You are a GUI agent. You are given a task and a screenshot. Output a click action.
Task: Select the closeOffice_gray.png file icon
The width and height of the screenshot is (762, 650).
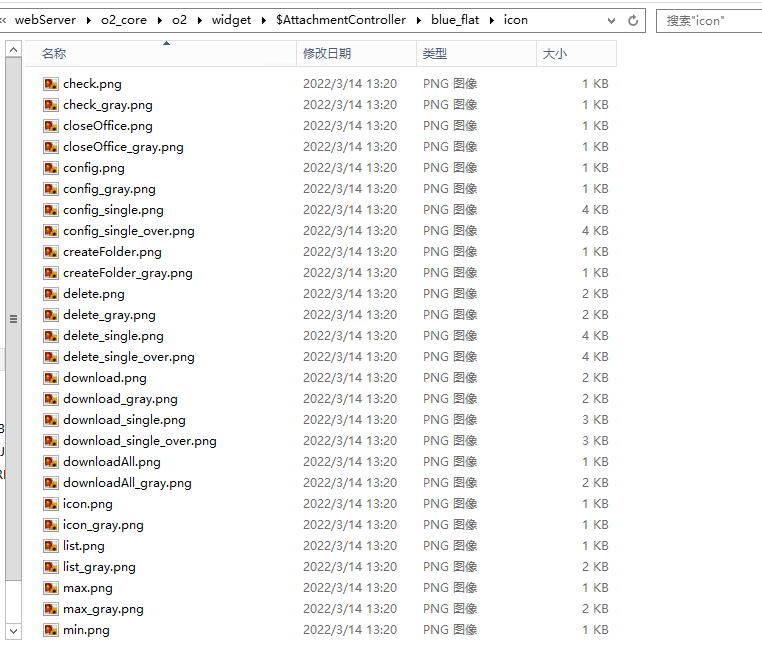pyautogui.click(x=51, y=147)
